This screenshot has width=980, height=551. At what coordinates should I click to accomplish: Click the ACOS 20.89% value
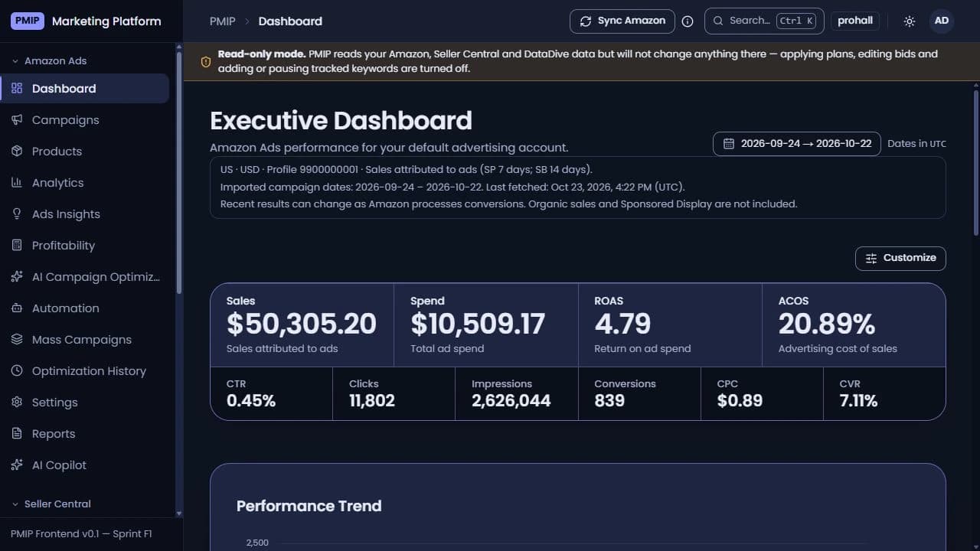coord(827,324)
